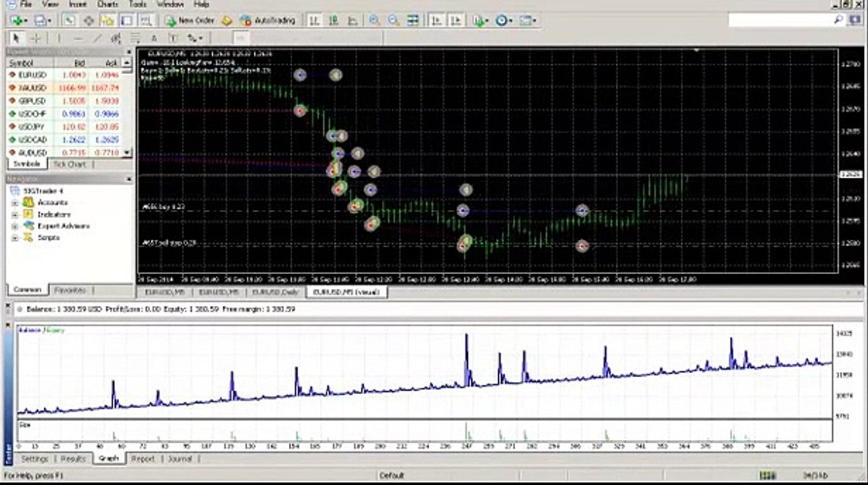Click the New Order button
Screen dimensions: 868x485
point(189,21)
